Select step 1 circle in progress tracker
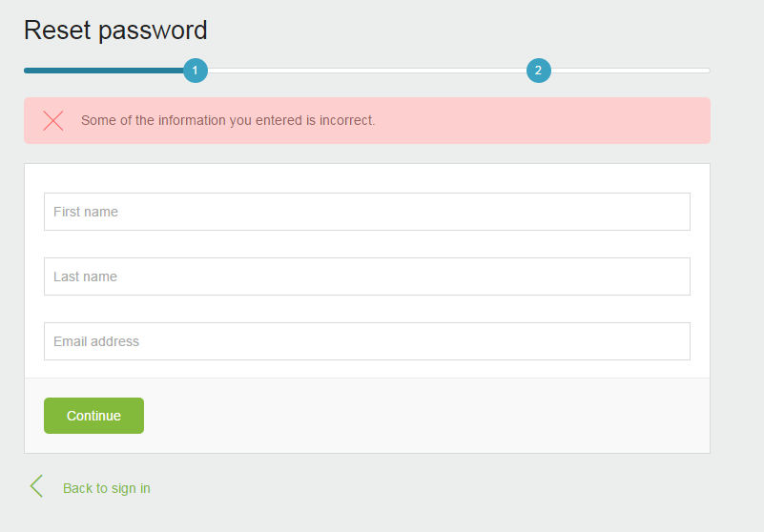 (x=196, y=71)
